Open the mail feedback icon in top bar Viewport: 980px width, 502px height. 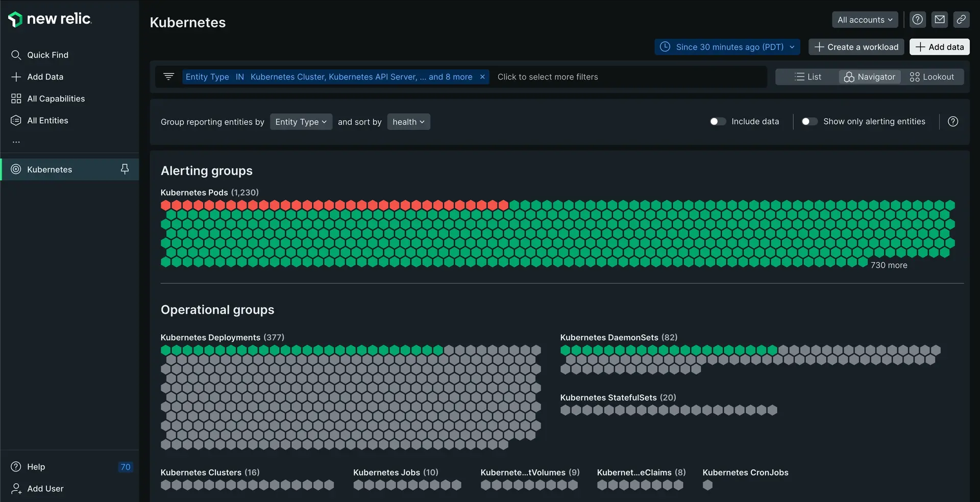tap(939, 20)
